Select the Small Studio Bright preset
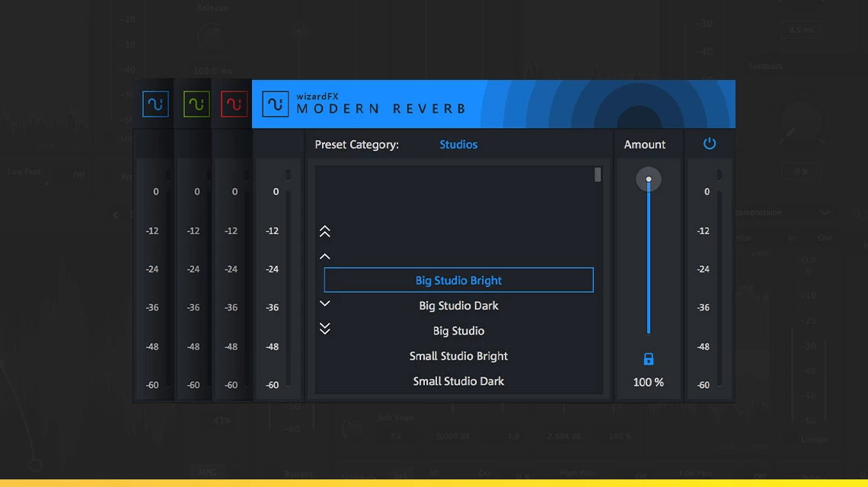Screen dimensions: 868x487 (x=458, y=356)
